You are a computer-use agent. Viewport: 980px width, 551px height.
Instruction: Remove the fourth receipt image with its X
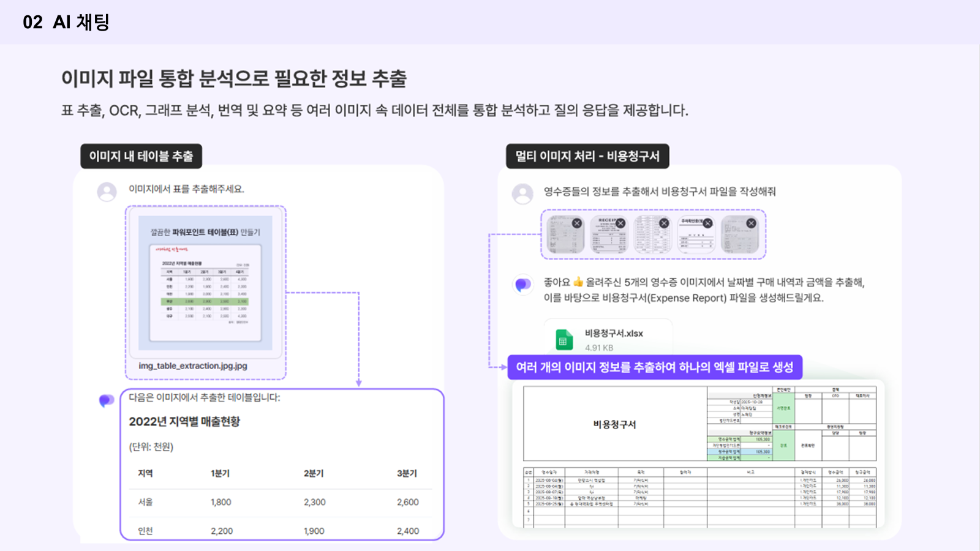(707, 223)
